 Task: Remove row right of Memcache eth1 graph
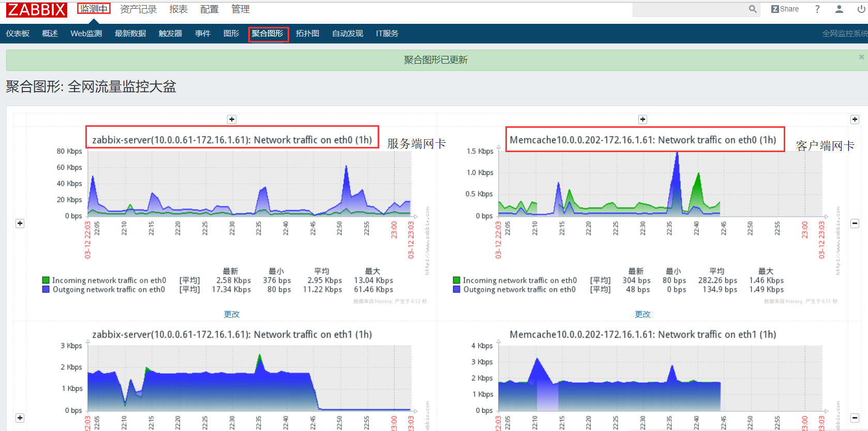855,418
